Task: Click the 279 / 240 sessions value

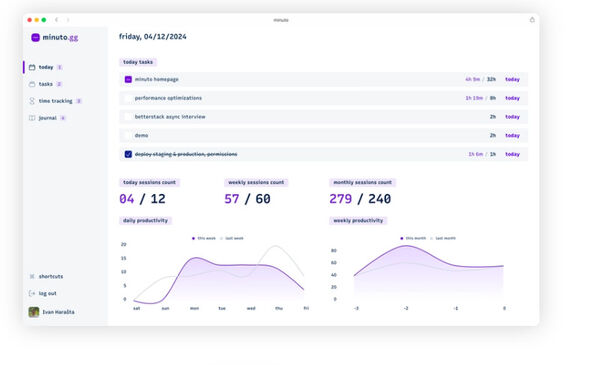Action: point(360,199)
